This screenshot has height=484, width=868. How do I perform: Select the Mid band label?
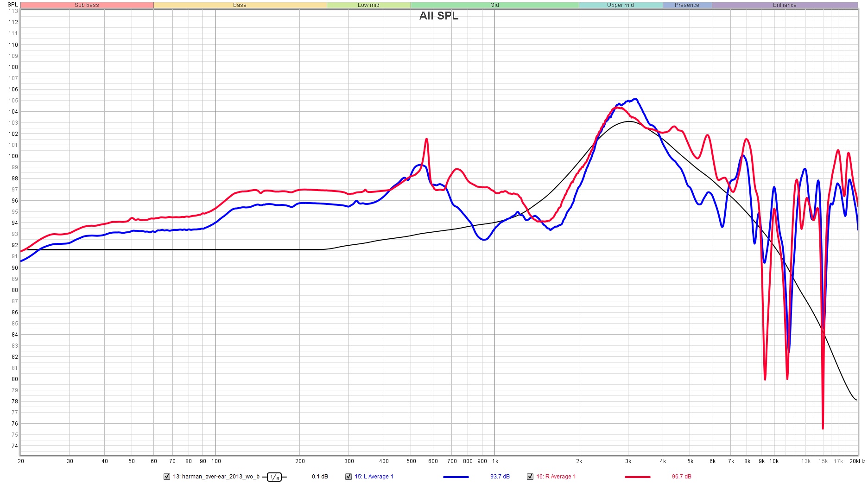point(495,5)
